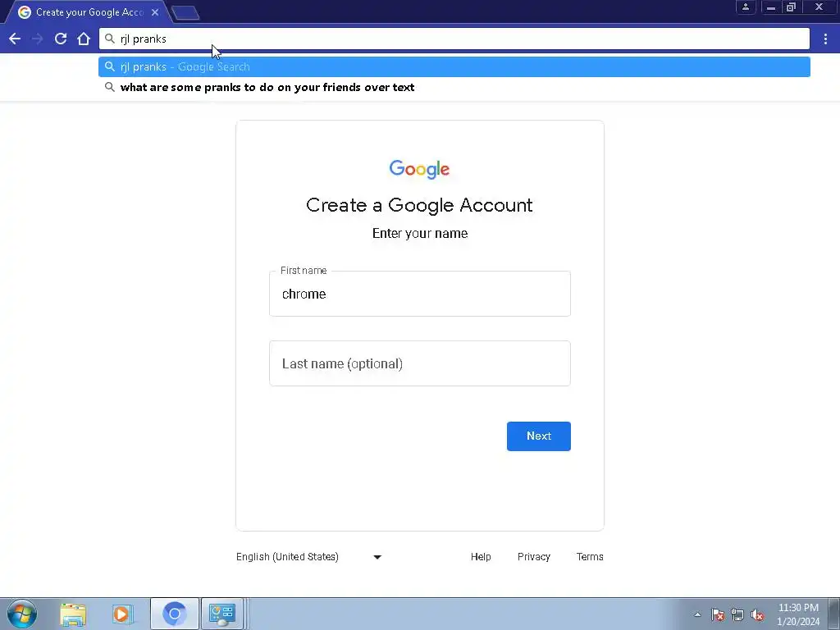Click the forward navigation arrow

point(37,39)
